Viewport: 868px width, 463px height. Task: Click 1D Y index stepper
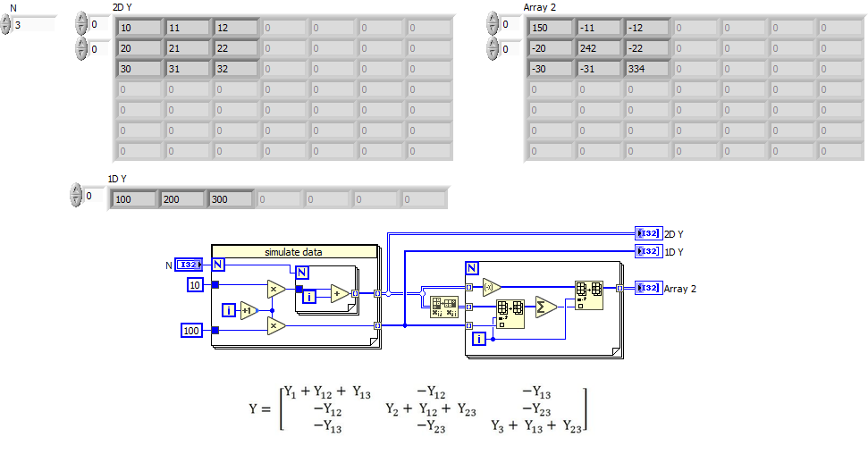coord(76,196)
